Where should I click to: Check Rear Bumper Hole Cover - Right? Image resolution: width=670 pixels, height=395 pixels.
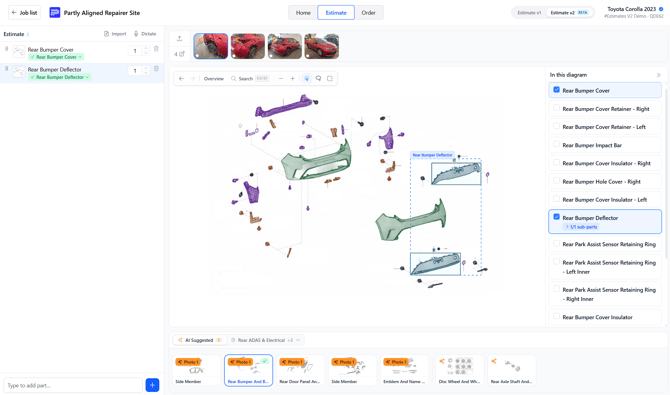coord(556,181)
